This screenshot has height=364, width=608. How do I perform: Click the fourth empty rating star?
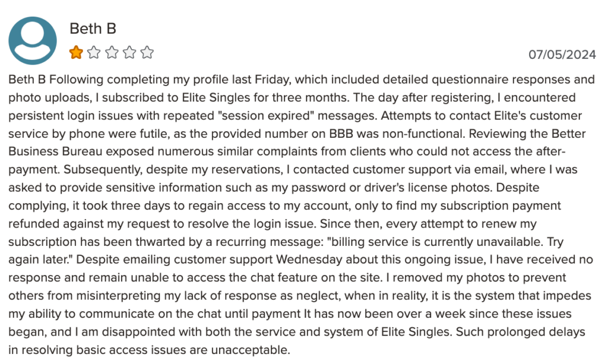coord(129,52)
